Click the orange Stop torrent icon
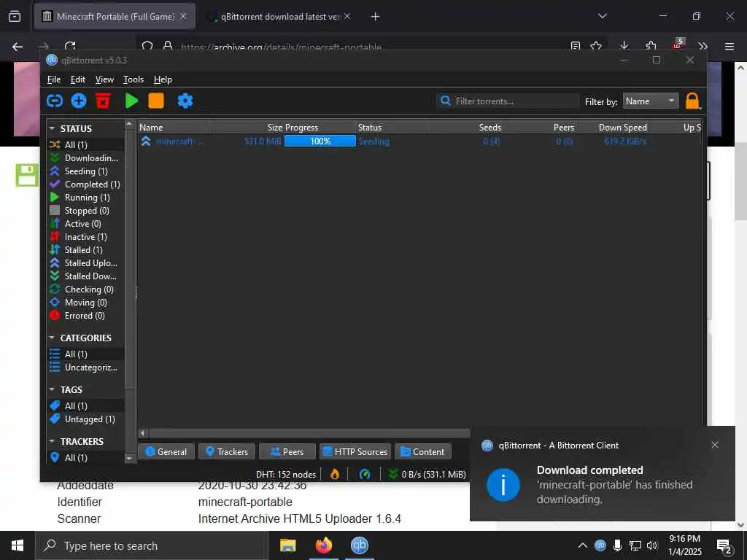 tap(156, 101)
